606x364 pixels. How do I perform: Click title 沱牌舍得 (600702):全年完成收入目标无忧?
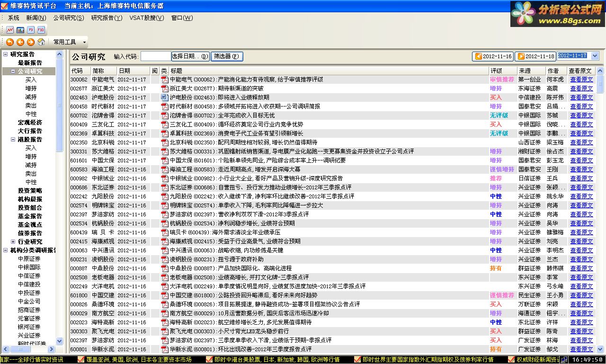pyautogui.click(x=222, y=115)
